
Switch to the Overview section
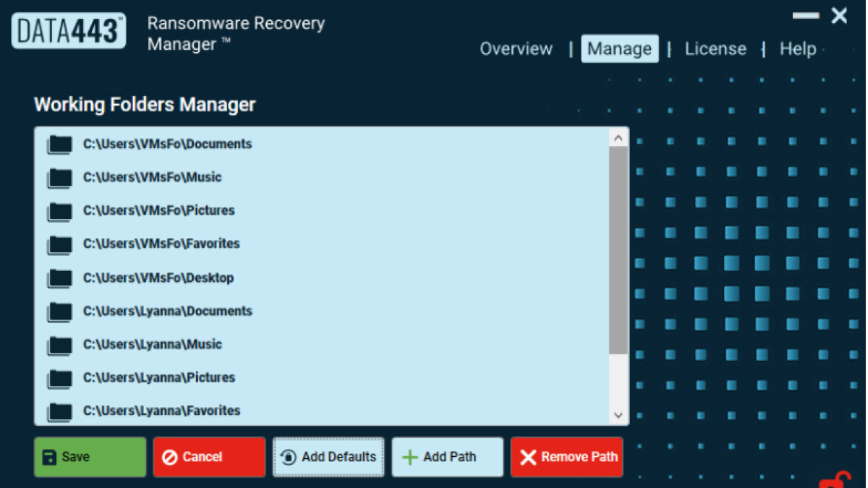click(516, 48)
